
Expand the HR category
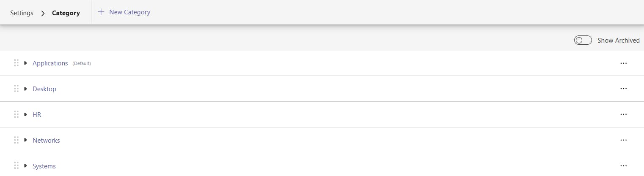point(26,114)
